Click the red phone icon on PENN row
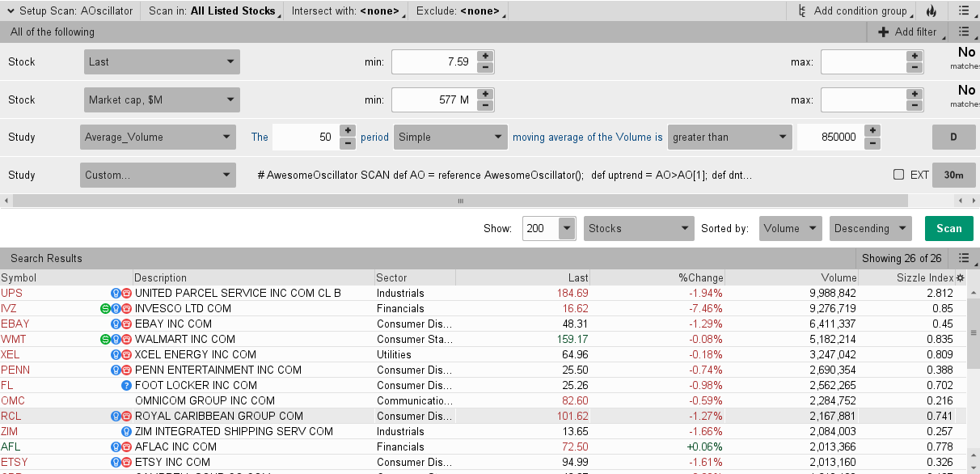This screenshot has width=980, height=474. [127, 370]
